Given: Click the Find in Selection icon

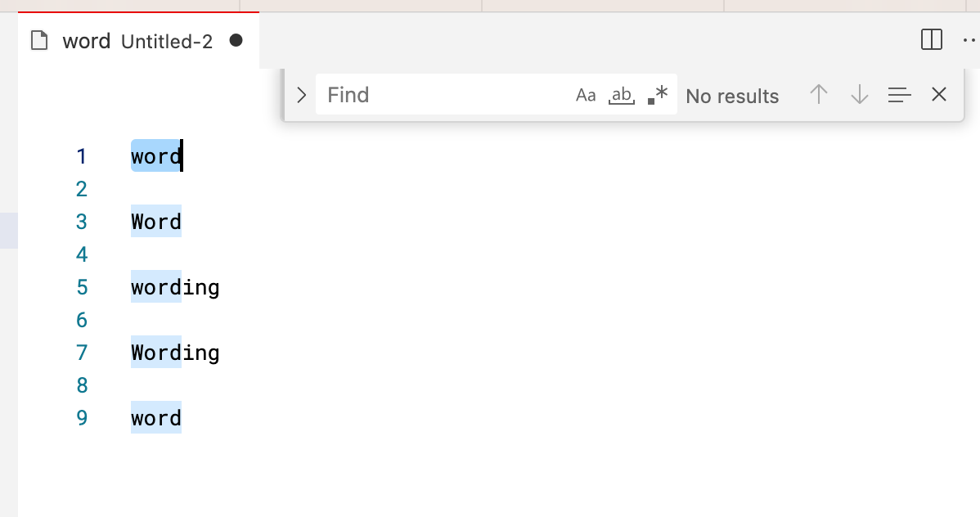Looking at the screenshot, I should tap(899, 95).
